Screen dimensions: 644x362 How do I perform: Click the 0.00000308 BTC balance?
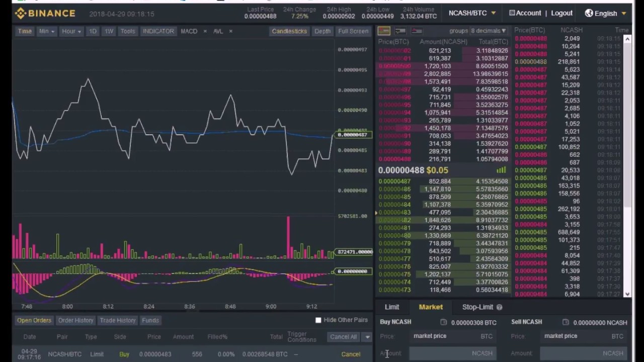[x=473, y=322]
